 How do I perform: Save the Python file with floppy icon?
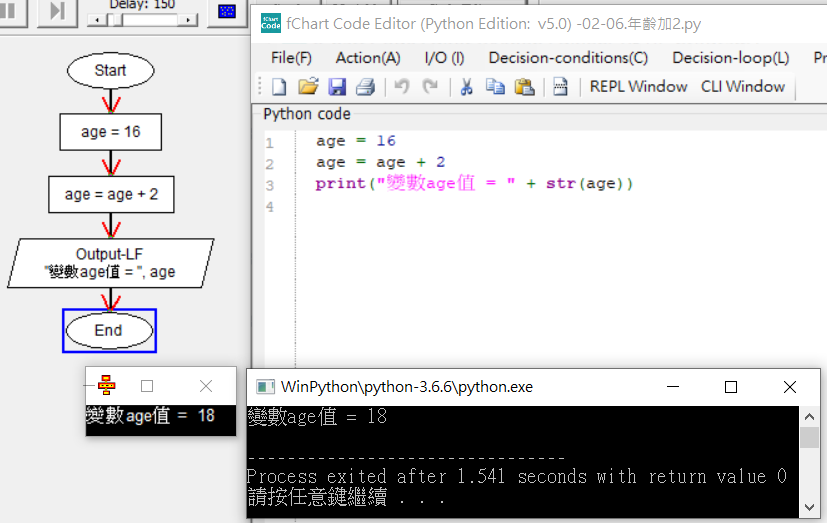(x=337, y=86)
